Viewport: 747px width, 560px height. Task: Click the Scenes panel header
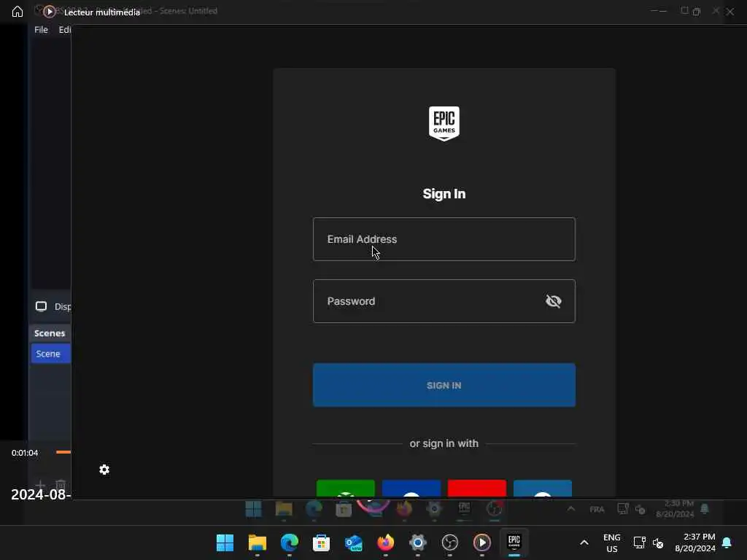tap(50, 333)
